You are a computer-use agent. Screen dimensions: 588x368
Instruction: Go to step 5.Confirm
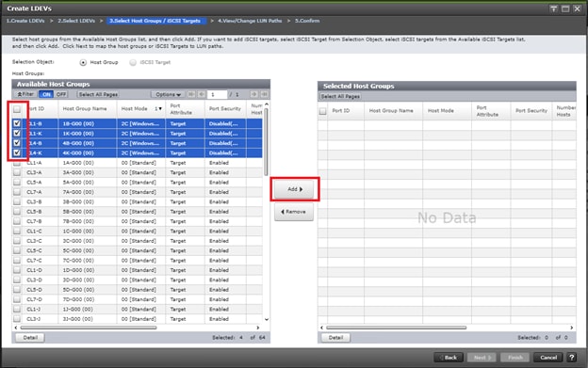click(x=307, y=21)
